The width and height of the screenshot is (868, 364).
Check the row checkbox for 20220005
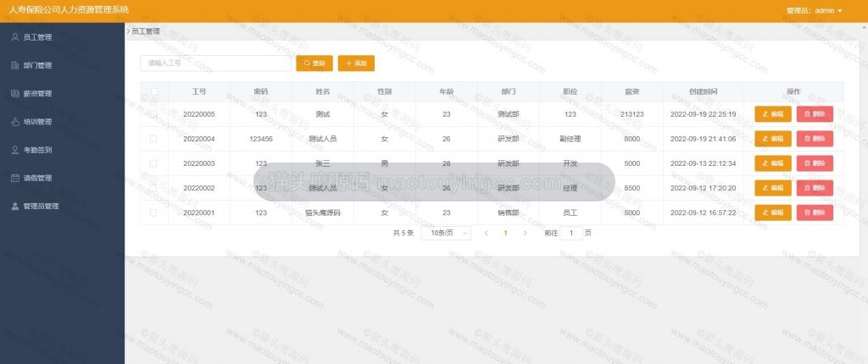tap(154, 114)
